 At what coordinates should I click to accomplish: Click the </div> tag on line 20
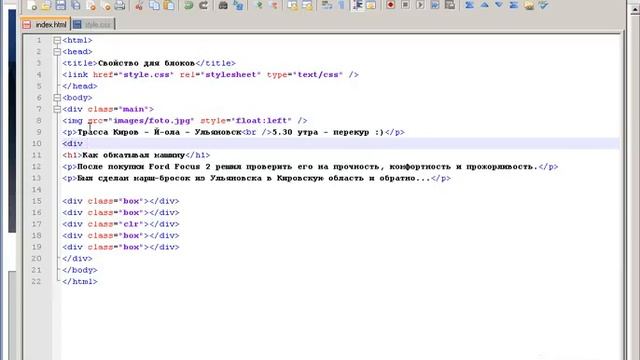[78, 259]
